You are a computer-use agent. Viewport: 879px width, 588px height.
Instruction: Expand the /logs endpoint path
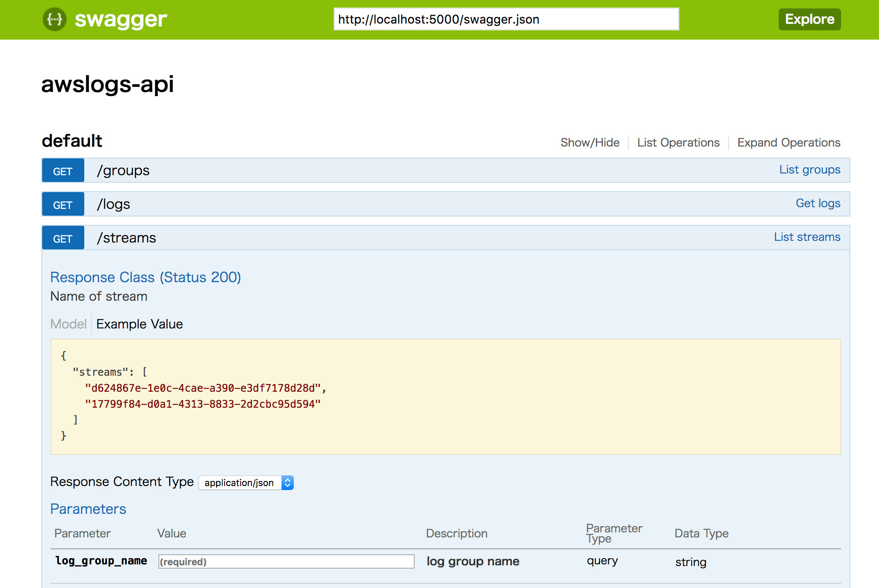click(113, 204)
